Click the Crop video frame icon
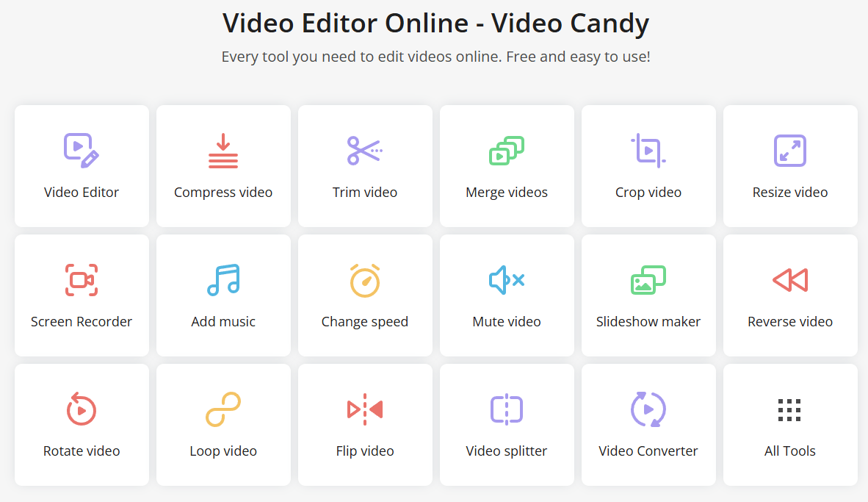The image size is (868, 502). (648, 150)
